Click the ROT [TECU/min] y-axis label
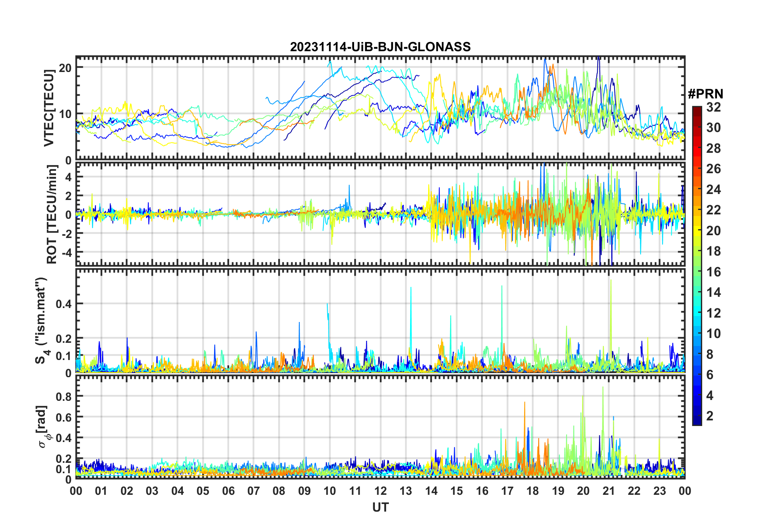The width and height of the screenshot is (761, 532). click(x=52, y=214)
